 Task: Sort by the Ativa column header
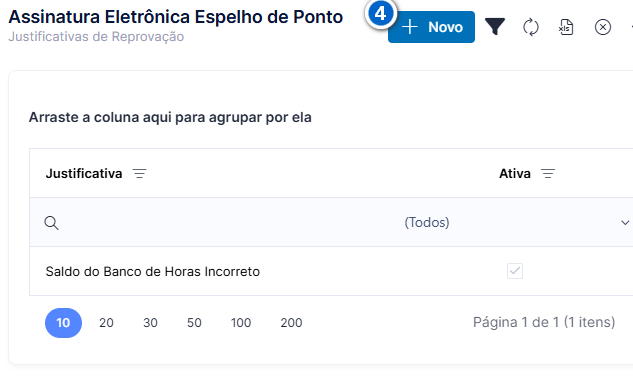[515, 174]
